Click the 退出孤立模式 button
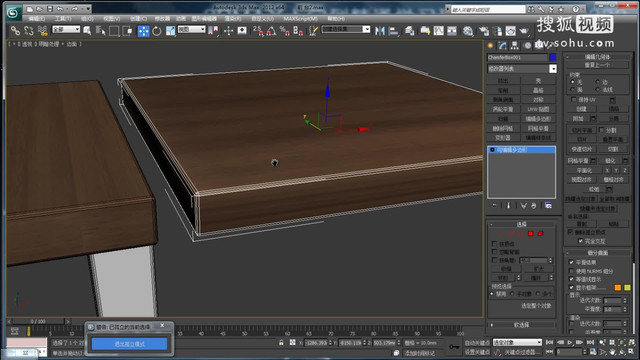 [129, 344]
